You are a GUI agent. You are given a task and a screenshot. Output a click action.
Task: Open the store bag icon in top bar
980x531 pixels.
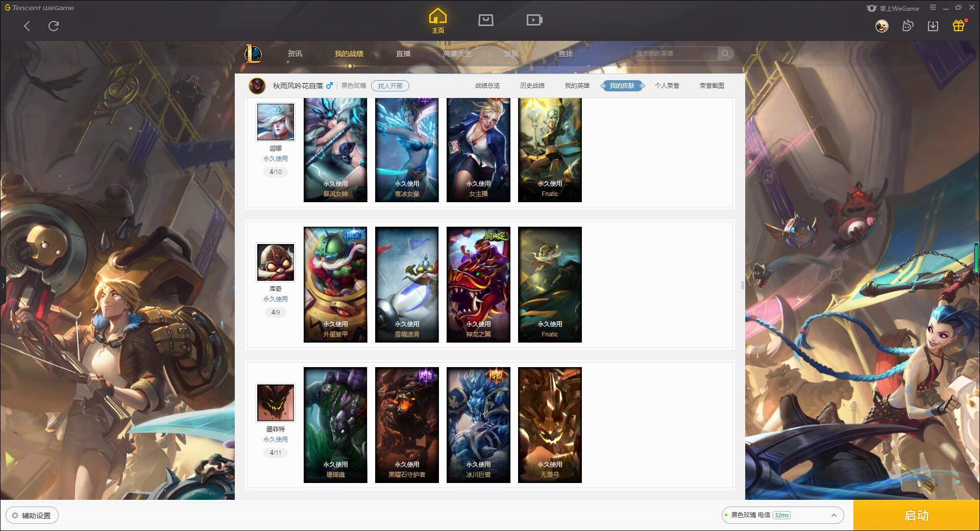click(x=485, y=20)
